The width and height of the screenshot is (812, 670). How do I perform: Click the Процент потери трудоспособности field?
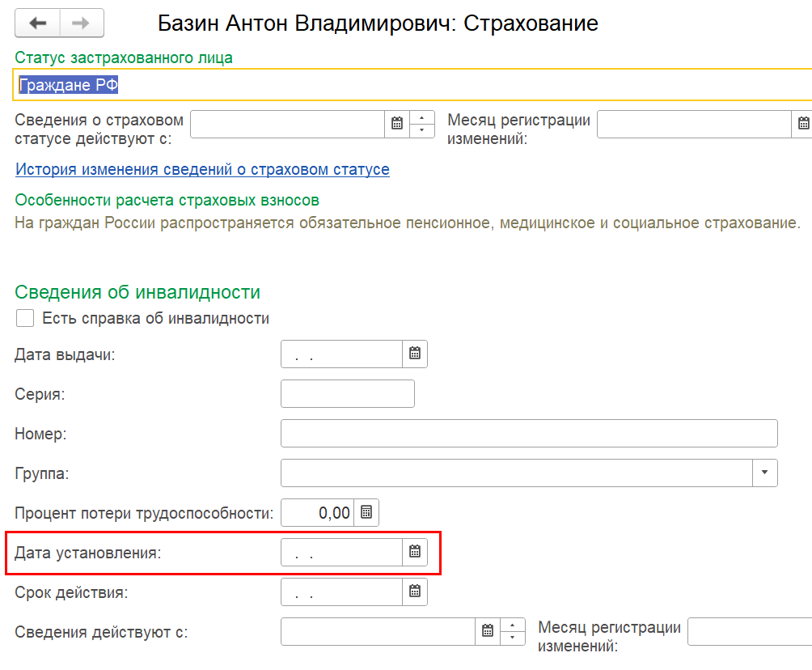tap(317, 512)
